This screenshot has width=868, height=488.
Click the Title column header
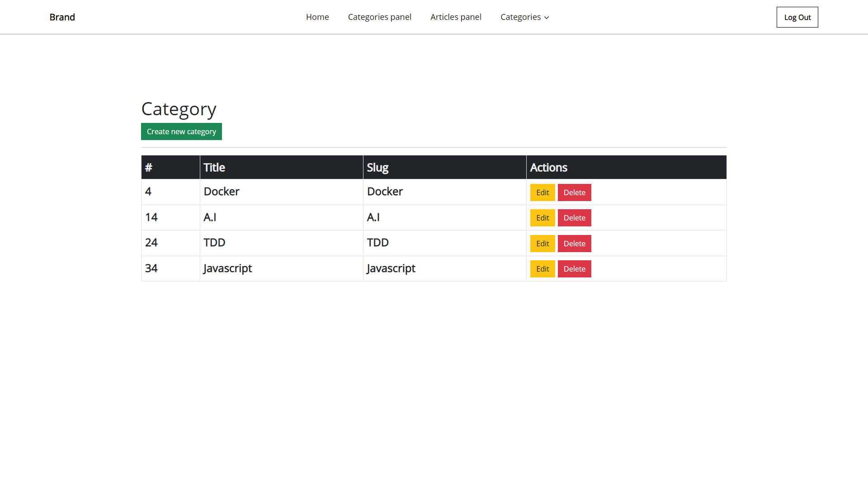click(x=214, y=167)
